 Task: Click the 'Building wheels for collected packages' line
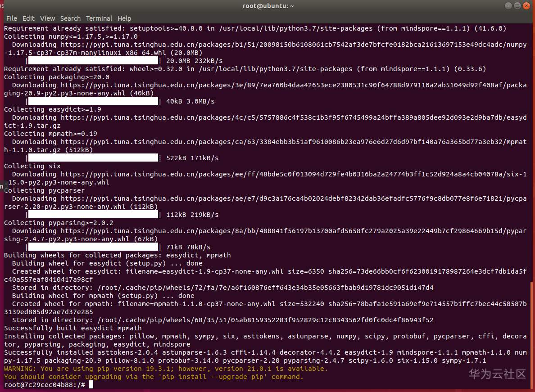click(118, 255)
